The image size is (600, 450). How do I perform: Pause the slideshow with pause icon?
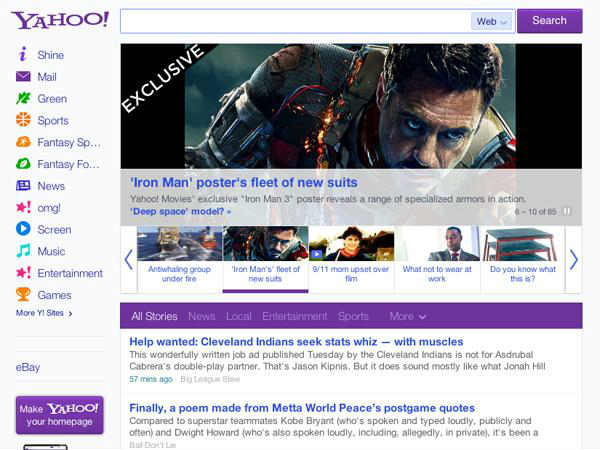(568, 212)
